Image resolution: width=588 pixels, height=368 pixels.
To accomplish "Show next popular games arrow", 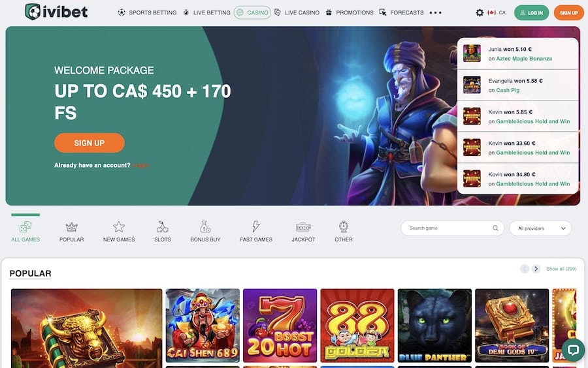I will click(x=536, y=269).
